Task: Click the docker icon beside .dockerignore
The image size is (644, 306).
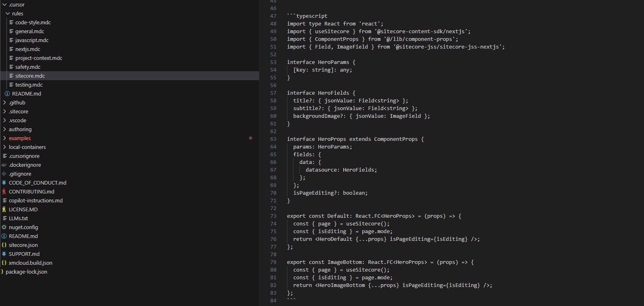Action: click(4, 165)
